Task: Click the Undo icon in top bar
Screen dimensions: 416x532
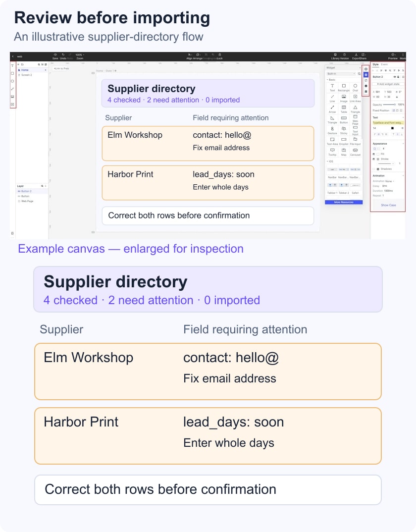Action: pos(63,54)
